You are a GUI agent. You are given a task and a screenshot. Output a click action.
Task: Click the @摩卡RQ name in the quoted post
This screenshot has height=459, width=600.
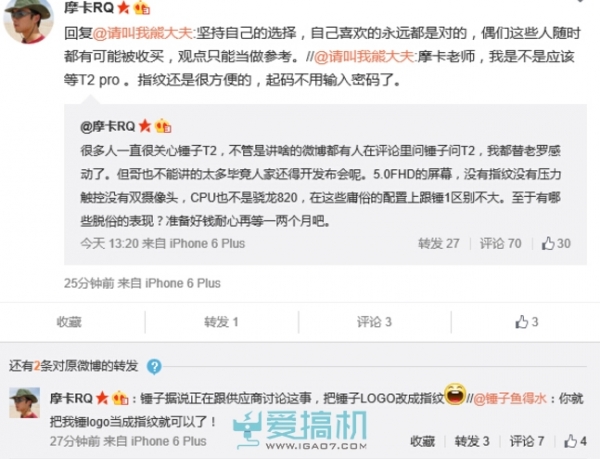pos(108,126)
